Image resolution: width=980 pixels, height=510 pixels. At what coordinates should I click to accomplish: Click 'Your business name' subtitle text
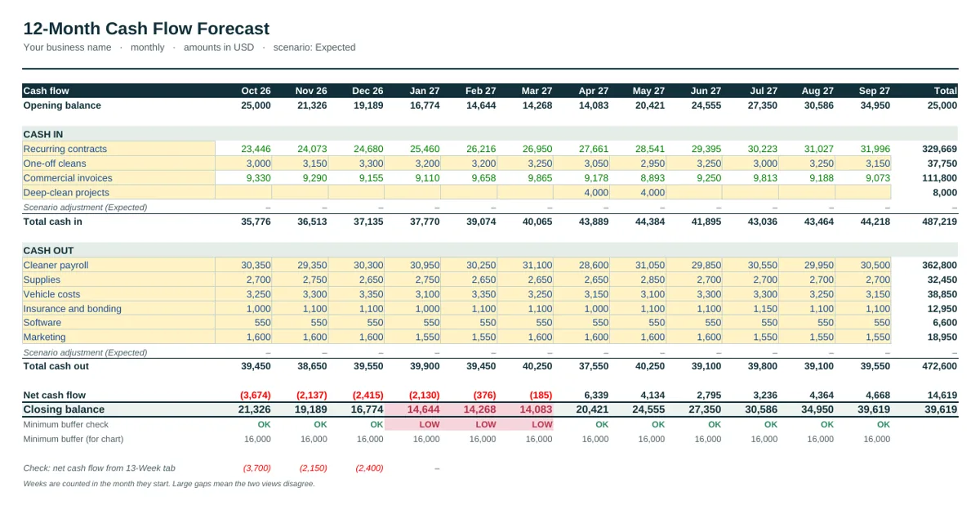pos(67,47)
